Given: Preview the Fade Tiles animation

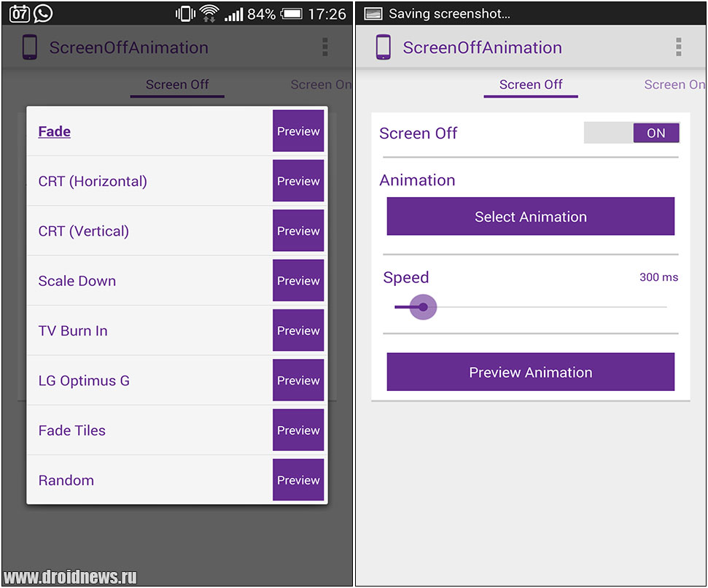Looking at the screenshot, I should [x=298, y=430].
